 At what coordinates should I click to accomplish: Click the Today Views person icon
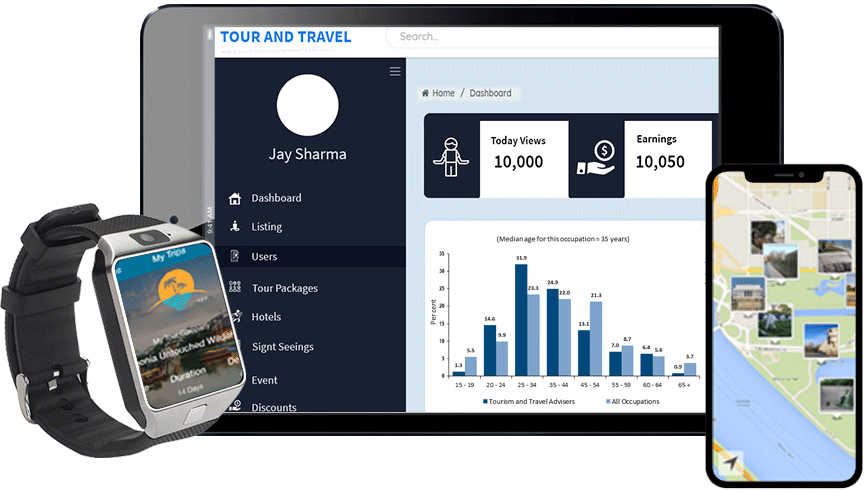point(452,158)
